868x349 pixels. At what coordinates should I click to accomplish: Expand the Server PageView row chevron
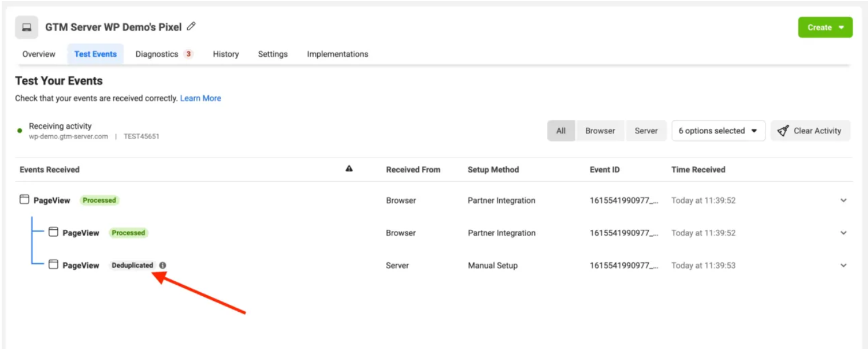(x=843, y=266)
